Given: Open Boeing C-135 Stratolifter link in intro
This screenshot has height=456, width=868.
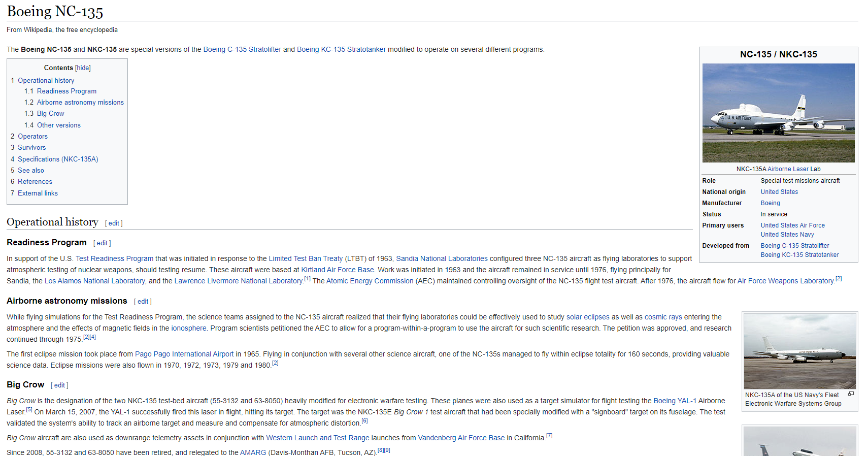Looking at the screenshot, I should tap(242, 49).
